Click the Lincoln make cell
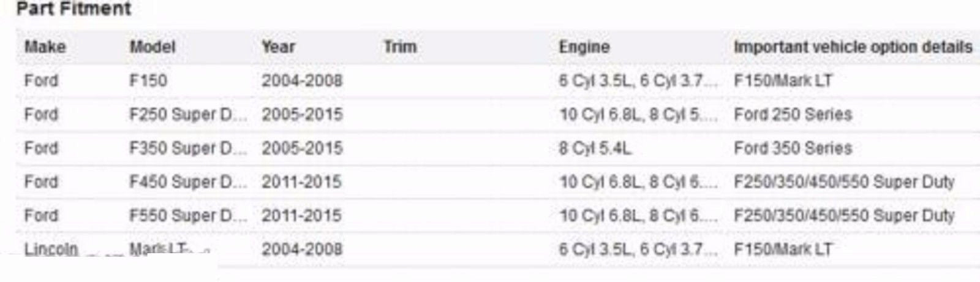This screenshot has height=282, width=980. click(x=51, y=249)
